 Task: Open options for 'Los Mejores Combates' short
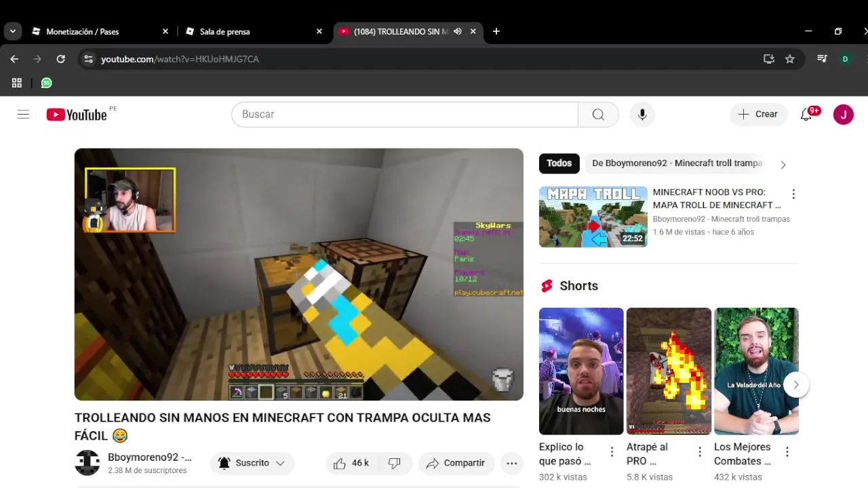pyautogui.click(x=787, y=452)
